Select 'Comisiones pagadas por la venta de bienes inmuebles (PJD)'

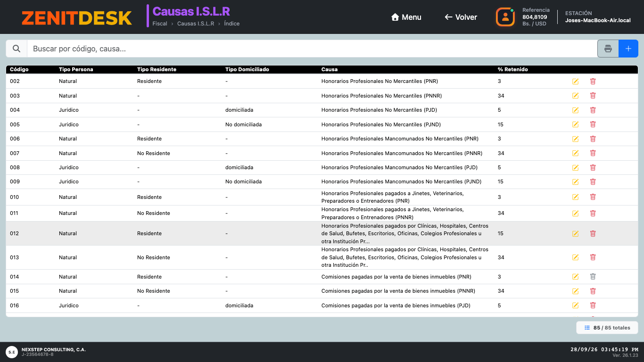396,305
